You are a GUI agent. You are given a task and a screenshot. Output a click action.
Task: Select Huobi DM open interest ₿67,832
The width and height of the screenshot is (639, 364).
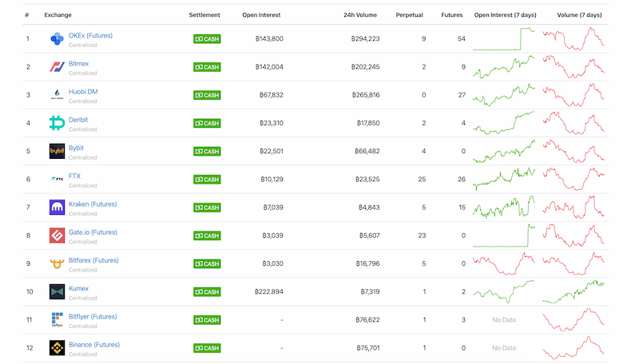[x=272, y=95]
